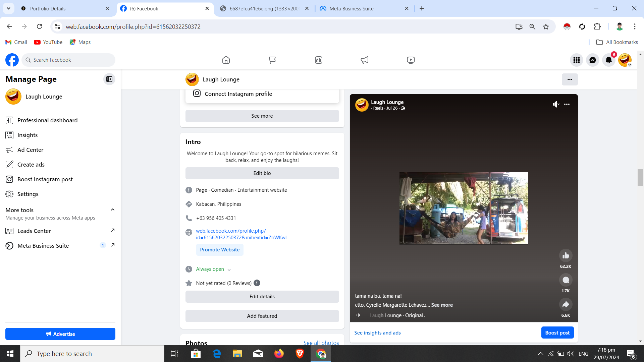The width and height of the screenshot is (644, 362).
Task: Like the reel with thumbs-up icon
Action: (x=566, y=256)
